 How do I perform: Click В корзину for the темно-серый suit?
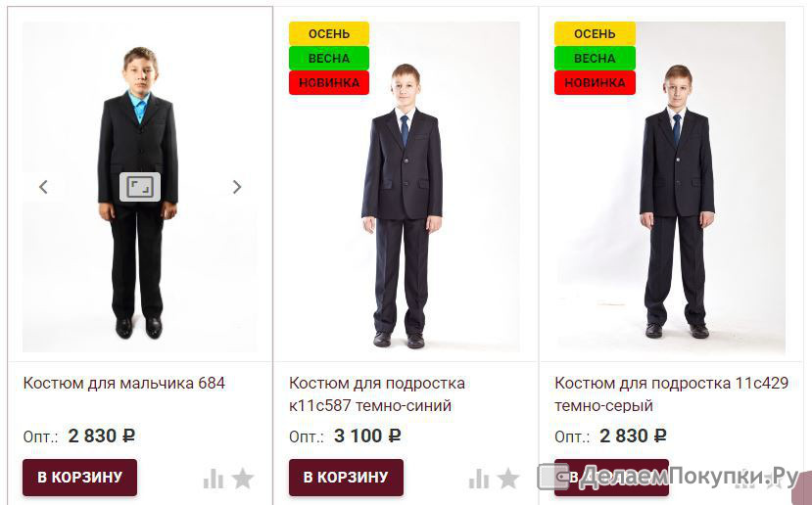611,477
